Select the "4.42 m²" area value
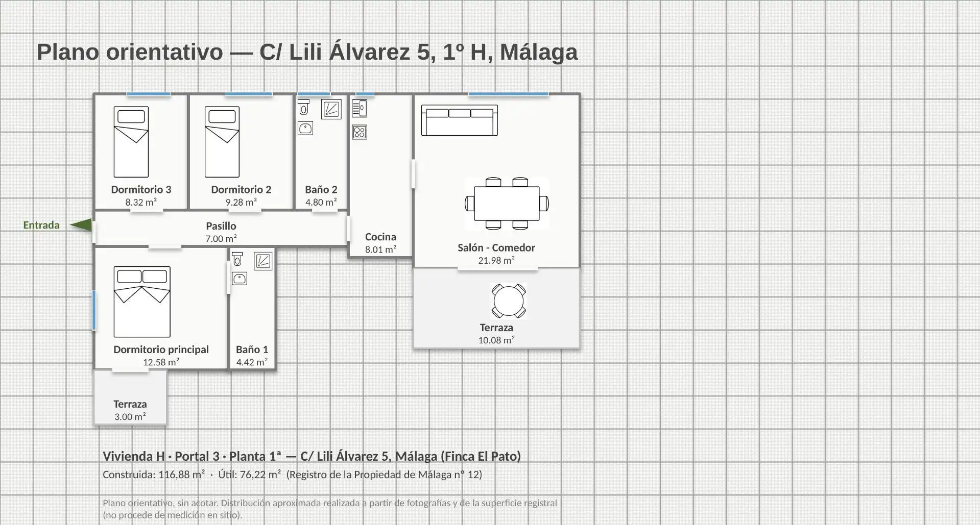The height and width of the screenshot is (525, 980). coord(252,362)
